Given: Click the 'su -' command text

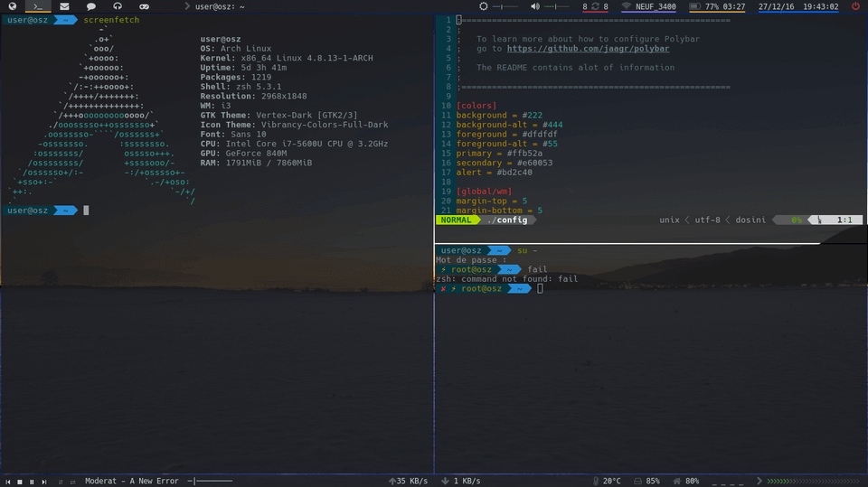Looking at the screenshot, I should click(x=527, y=250).
